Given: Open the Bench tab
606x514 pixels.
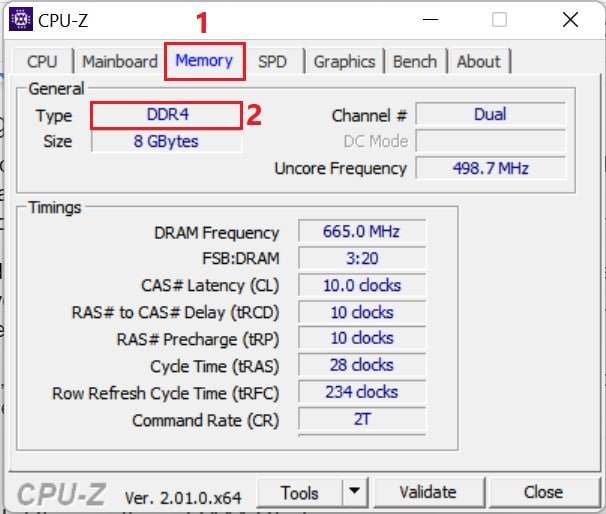Looking at the screenshot, I should tap(415, 61).
